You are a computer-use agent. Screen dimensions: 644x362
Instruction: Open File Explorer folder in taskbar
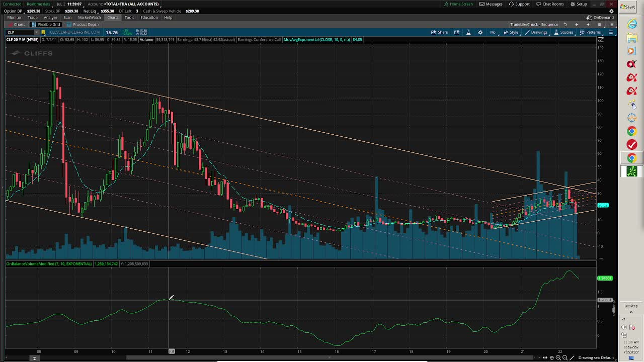pos(632,38)
